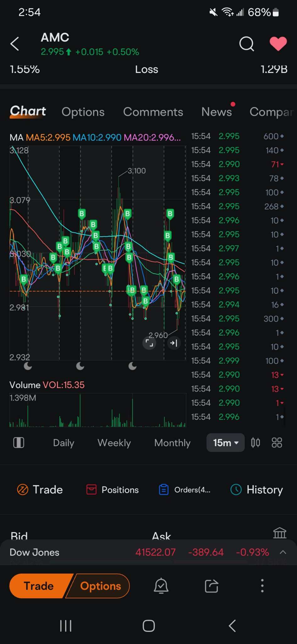Viewport: 297px width, 644px height.
Task: Set a price alert bell
Action: pyautogui.click(x=161, y=586)
